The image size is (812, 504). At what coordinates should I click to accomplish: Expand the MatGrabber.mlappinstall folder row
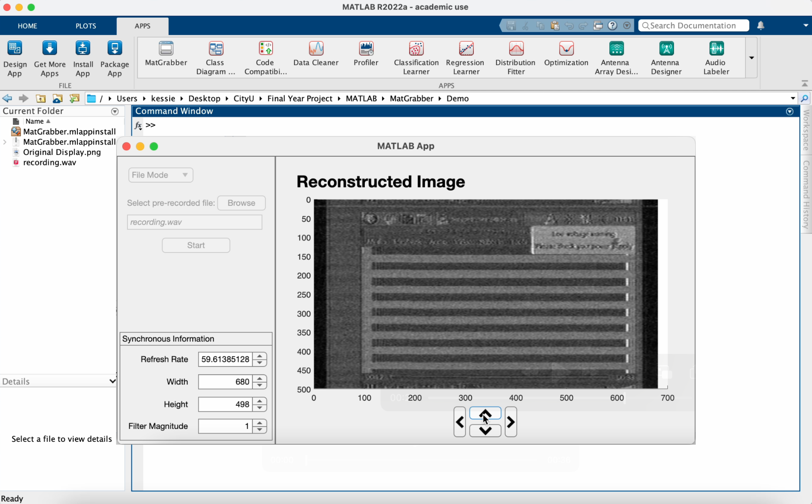(4, 142)
